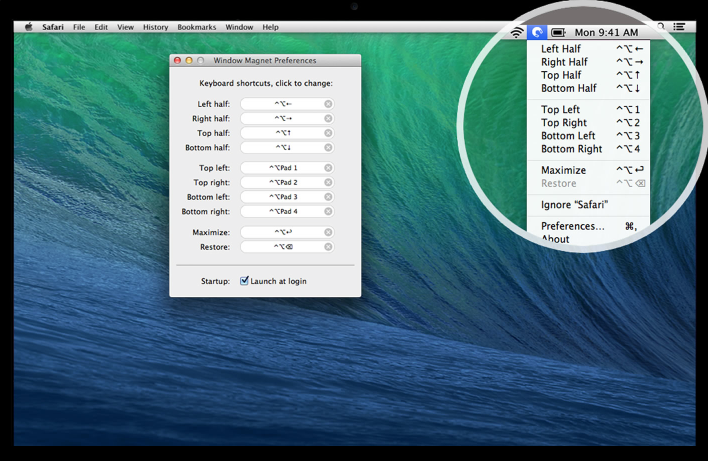Clear the Maximize shortcut

tap(328, 233)
